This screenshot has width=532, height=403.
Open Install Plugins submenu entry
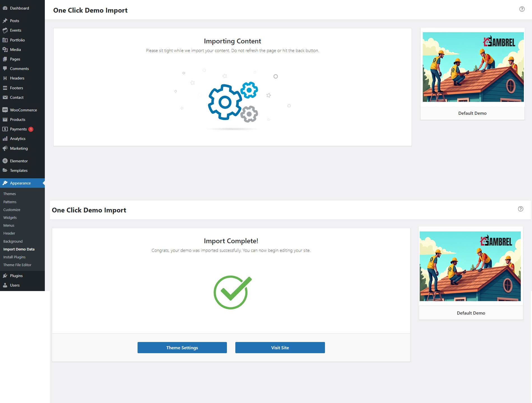tap(14, 257)
